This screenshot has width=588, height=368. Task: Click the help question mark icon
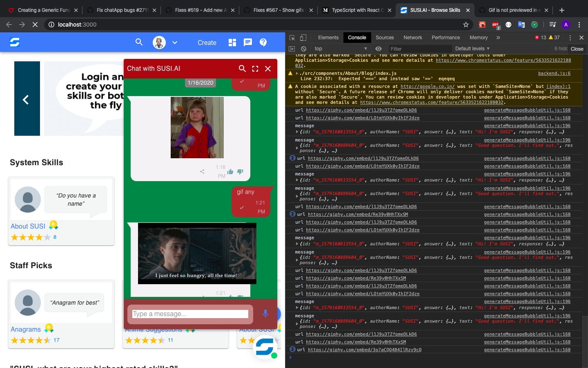263,42
